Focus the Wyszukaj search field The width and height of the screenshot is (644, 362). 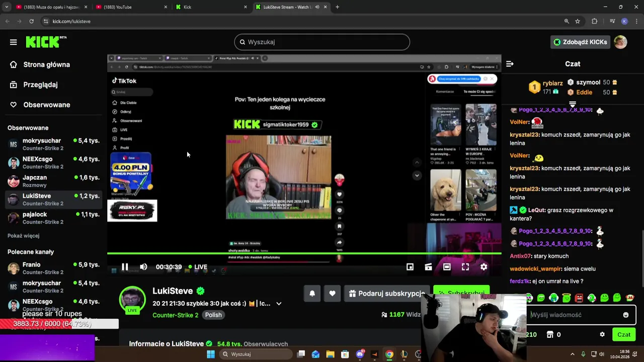coord(322,42)
